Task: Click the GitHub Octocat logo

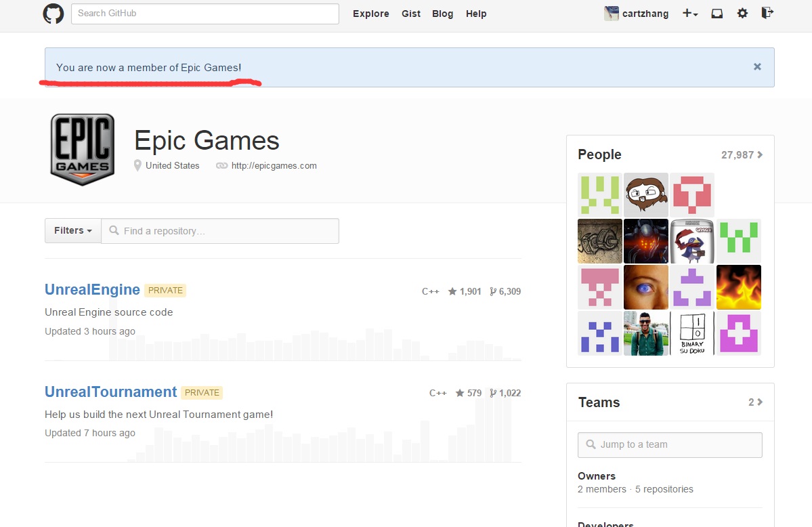Action: click(x=54, y=14)
